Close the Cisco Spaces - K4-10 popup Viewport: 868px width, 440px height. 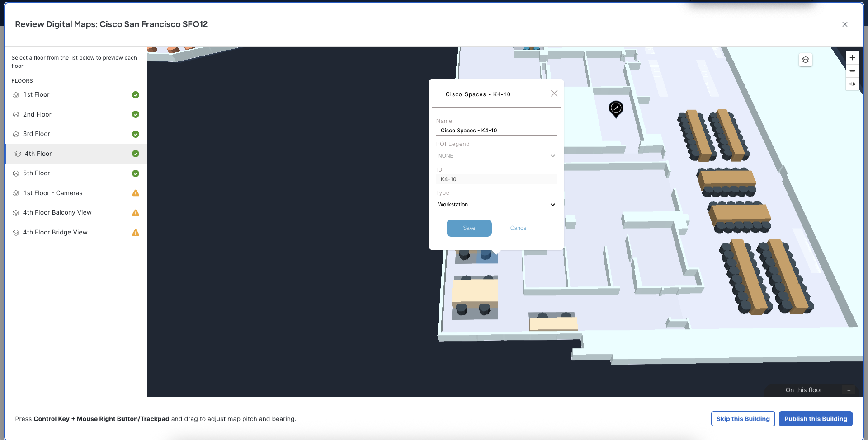click(x=554, y=93)
